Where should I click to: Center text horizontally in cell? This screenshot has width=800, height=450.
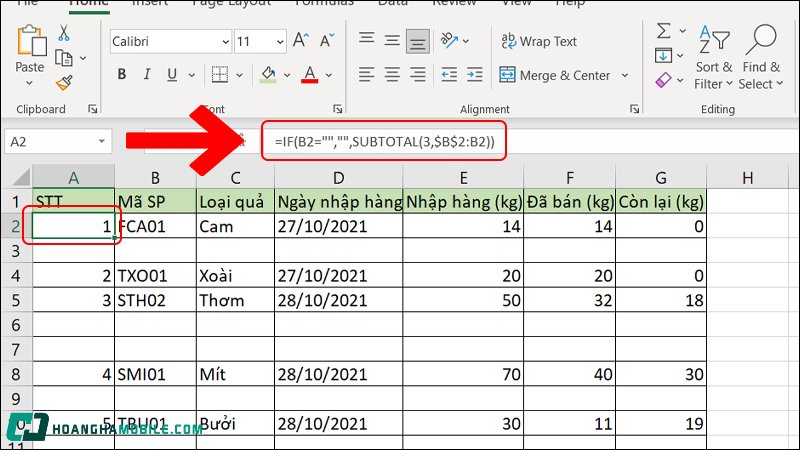point(392,75)
